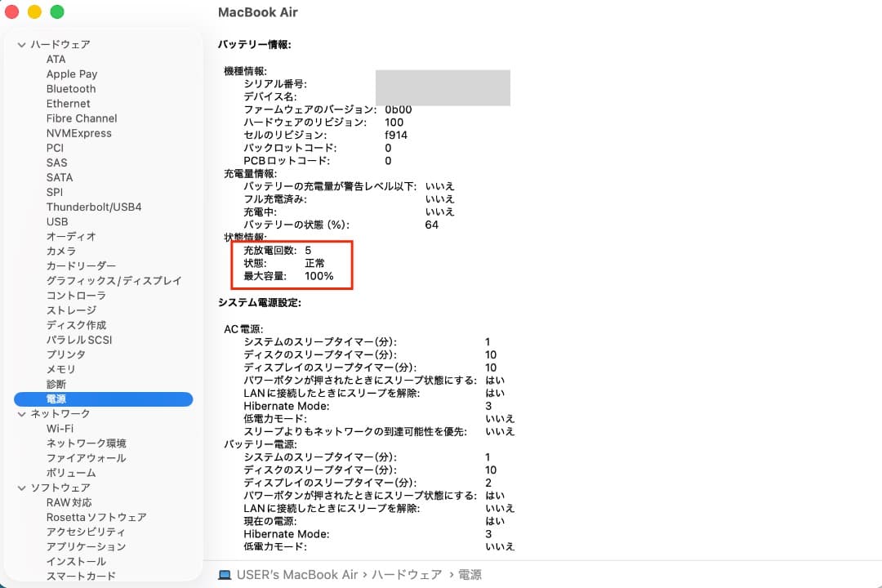Select アクセシビリティ in the sidebar
Image resolution: width=882 pixels, height=588 pixels.
point(86,532)
